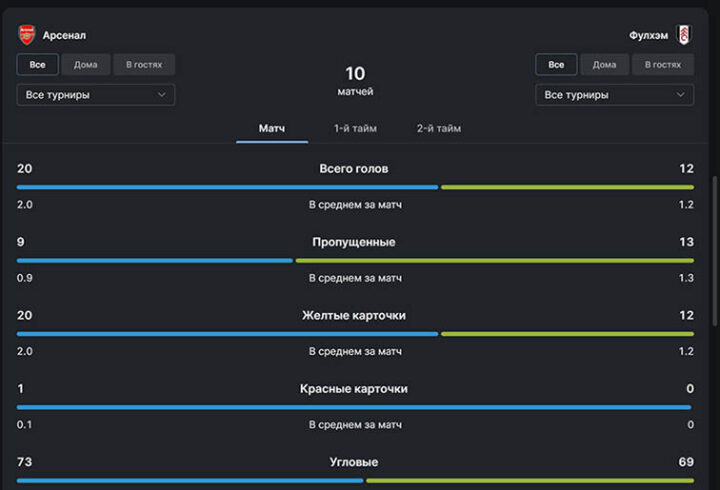Click Fulham's conceded goals value 13
Screen dimensions: 720x490
[x=686, y=242]
